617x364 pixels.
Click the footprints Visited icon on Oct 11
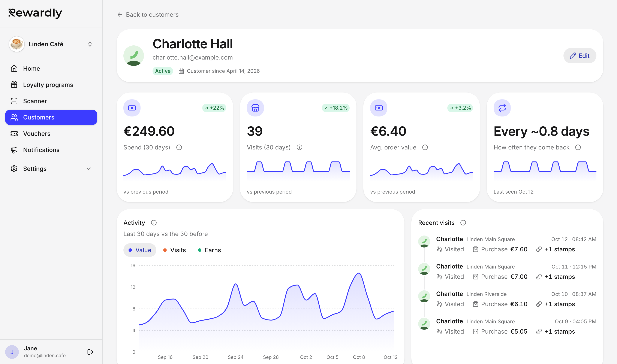tap(439, 277)
